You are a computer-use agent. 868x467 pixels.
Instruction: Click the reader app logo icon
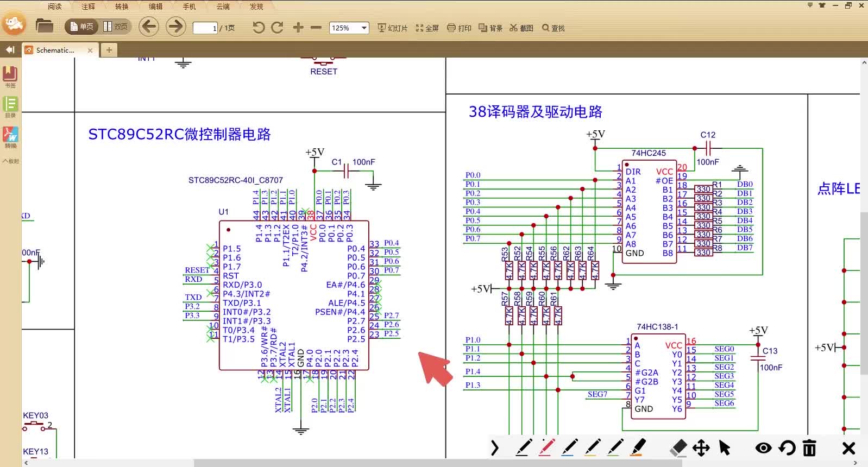[x=15, y=24]
